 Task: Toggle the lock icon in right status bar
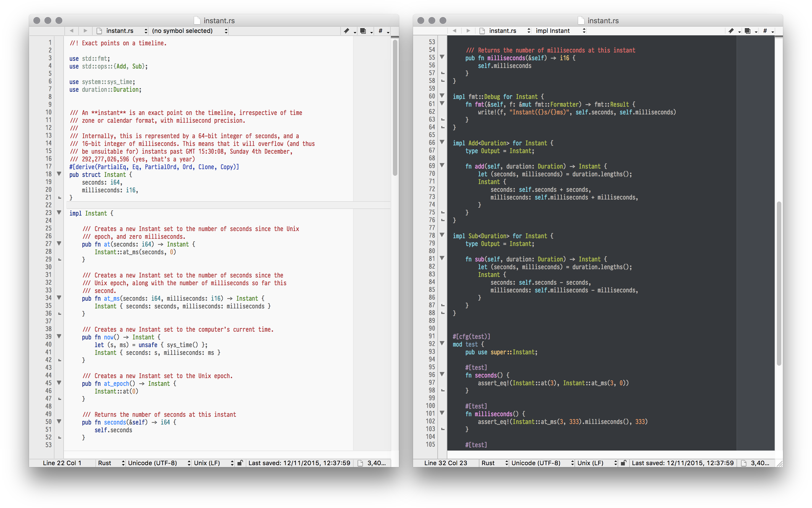(624, 463)
